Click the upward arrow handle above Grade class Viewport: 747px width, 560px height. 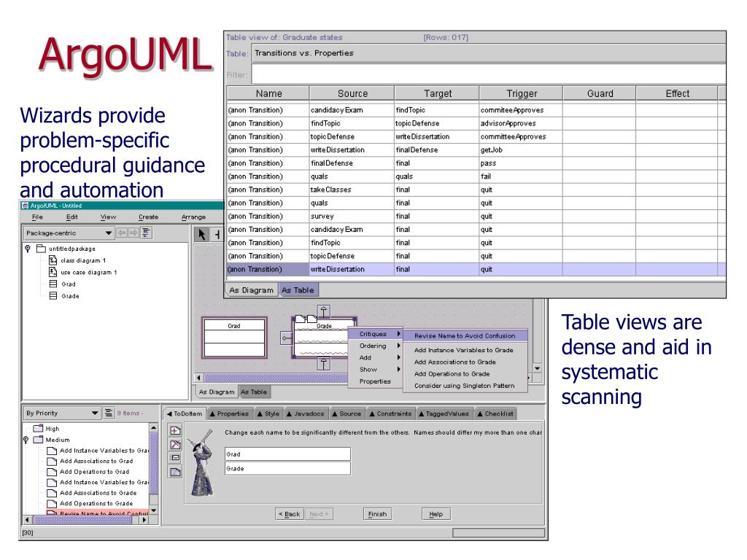pos(323,312)
